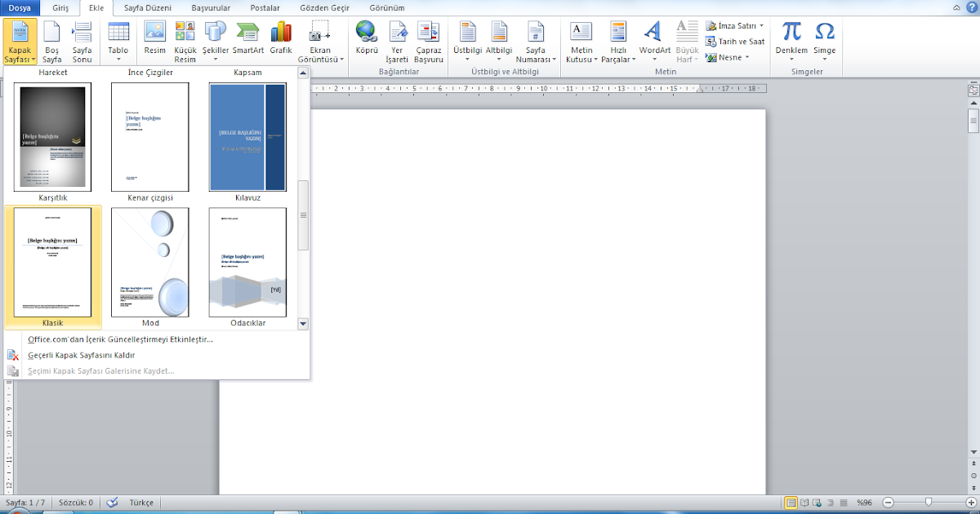Insert a cross-reference with Çapraz Başvuru
The image size is (980, 514).
pyautogui.click(x=429, y=42)
